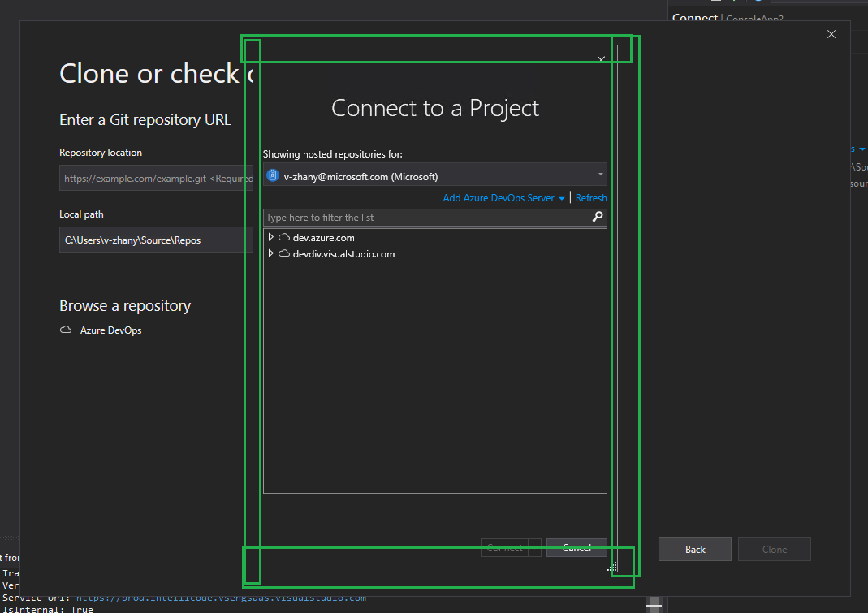Click the magnifying glass in the filter box
868x613 pixels.
tap(598, 217)
